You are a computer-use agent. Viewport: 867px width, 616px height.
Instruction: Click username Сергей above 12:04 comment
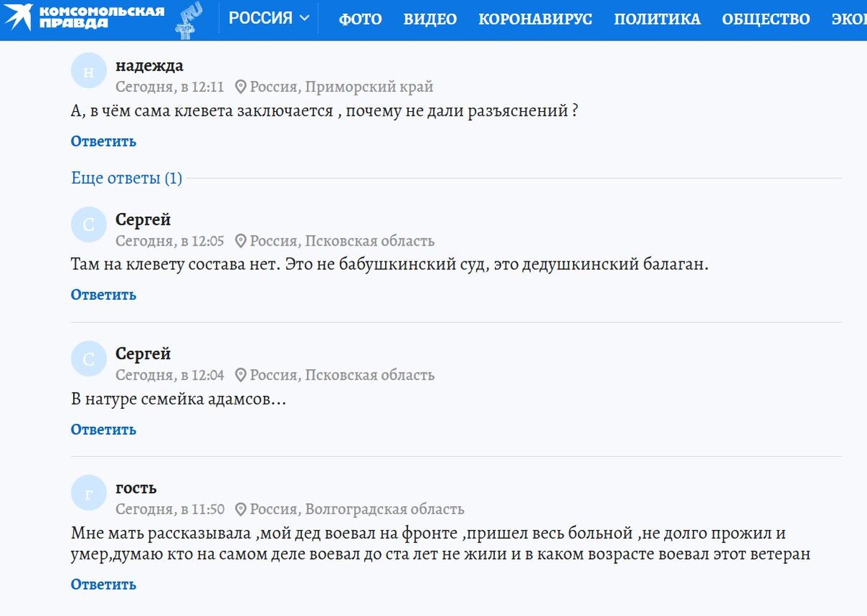(143, 353)
